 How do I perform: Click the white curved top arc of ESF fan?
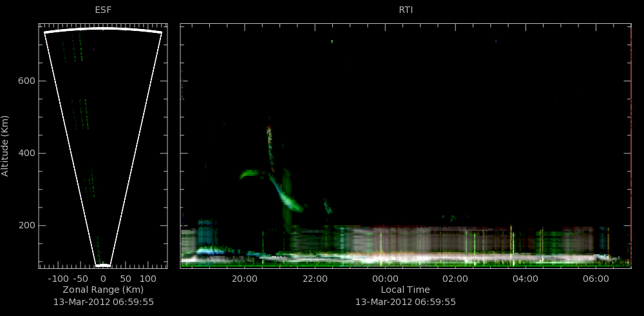tap(103, 29)
